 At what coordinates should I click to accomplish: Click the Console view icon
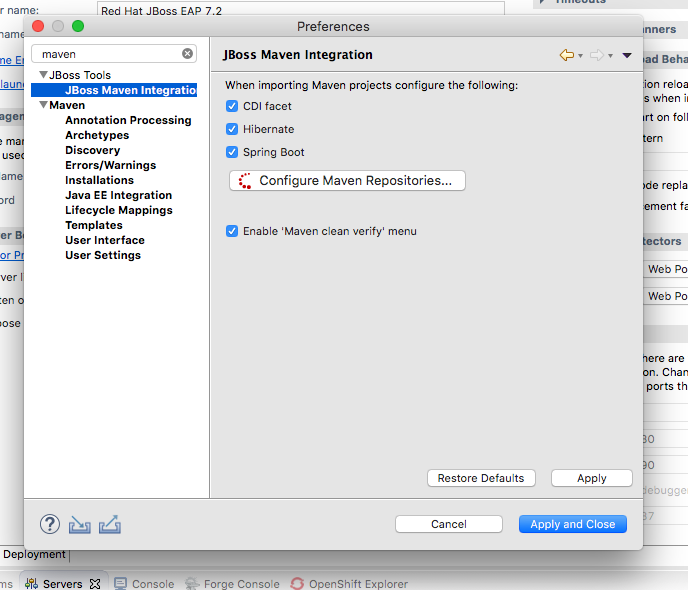click(x=120, y=584)
